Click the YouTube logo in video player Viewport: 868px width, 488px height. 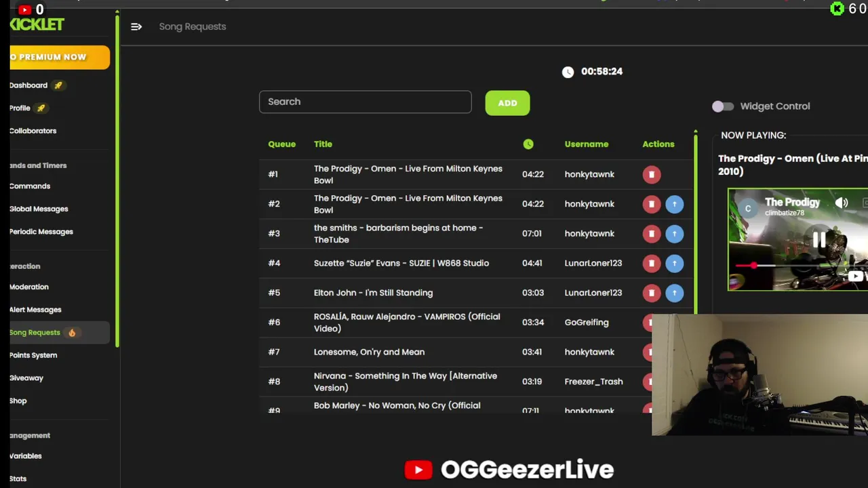click(856, 276)
